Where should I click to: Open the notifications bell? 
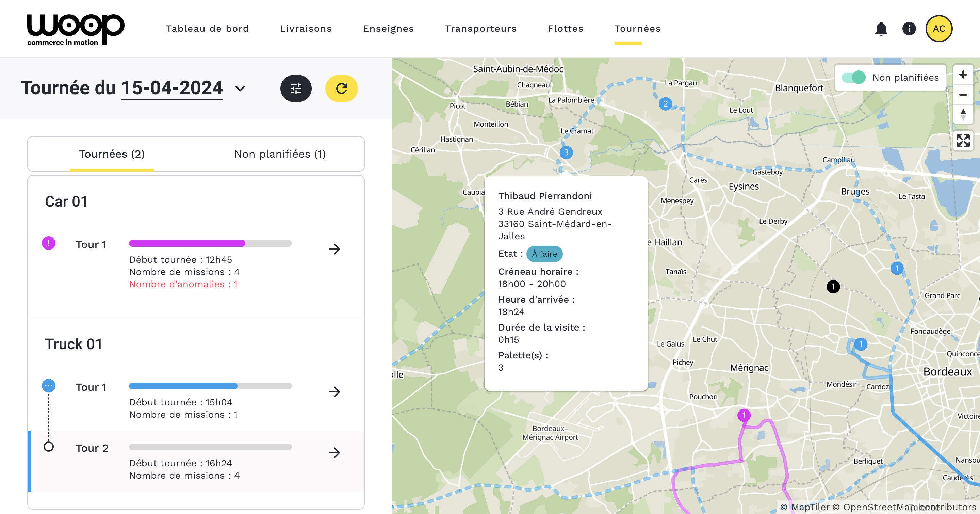[x=881, y=29]
